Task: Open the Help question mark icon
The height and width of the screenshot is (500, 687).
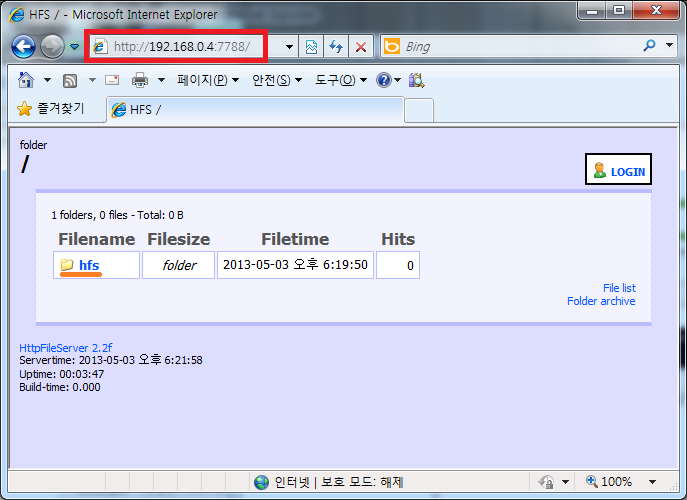Action: tap(384, 80)
